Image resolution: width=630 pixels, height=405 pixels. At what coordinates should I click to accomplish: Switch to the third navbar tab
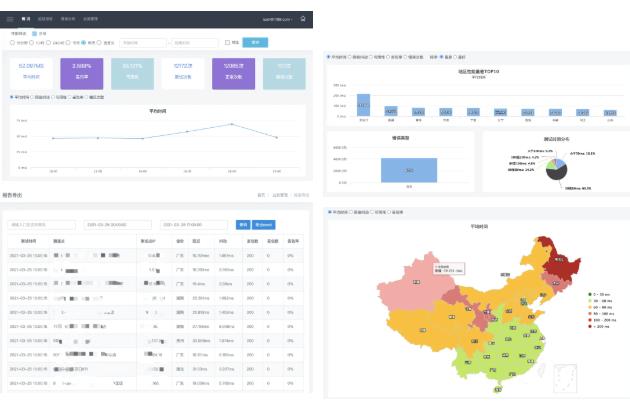(x=68, y=19)
